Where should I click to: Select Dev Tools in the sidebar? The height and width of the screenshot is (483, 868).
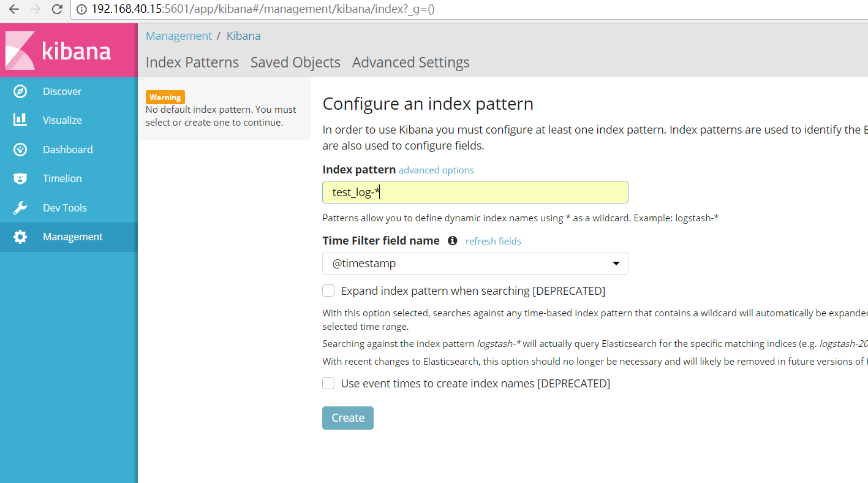click(x=69, y=208)
